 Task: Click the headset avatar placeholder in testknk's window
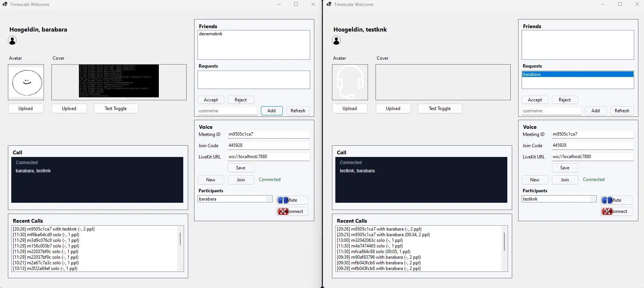350,82
